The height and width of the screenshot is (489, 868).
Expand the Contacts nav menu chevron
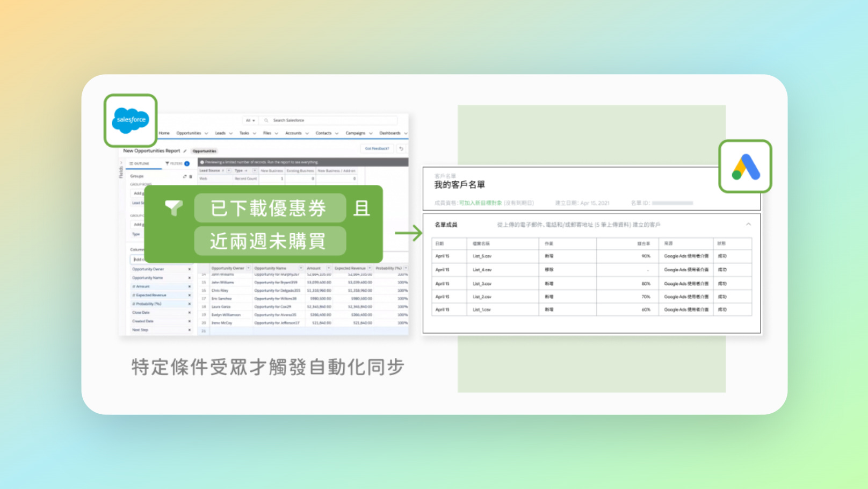(x=337, y=133)
